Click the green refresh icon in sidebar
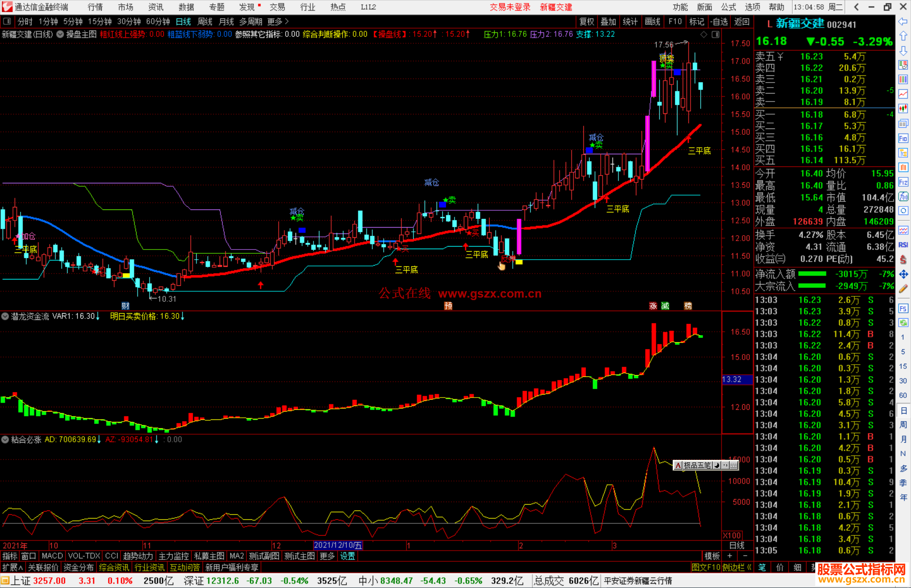 (x=903, y=323)
